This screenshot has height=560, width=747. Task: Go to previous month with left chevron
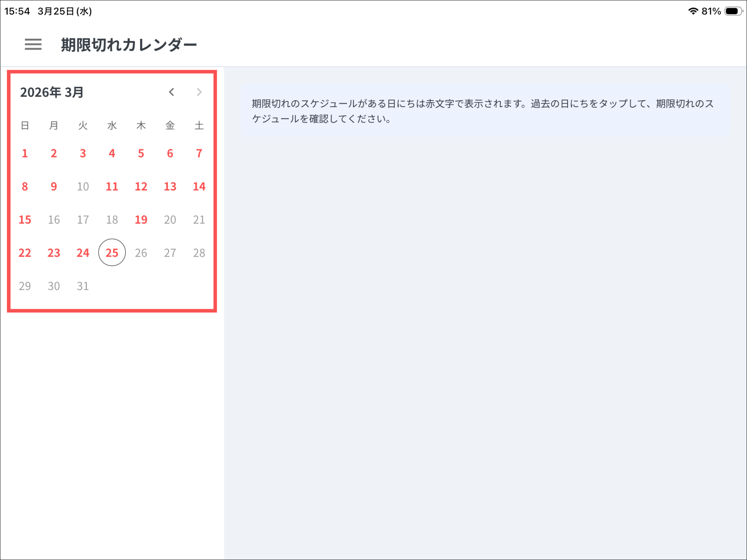[x=171, y=92]
